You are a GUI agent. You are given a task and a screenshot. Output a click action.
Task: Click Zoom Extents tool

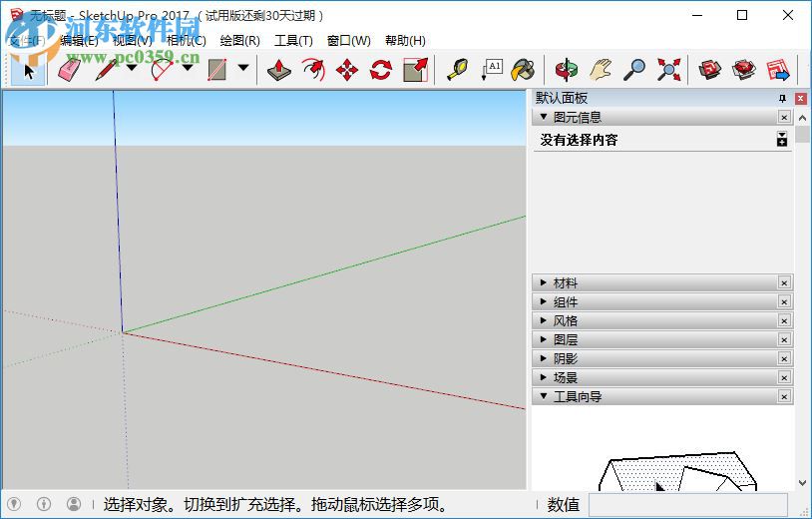coord(668,70)
